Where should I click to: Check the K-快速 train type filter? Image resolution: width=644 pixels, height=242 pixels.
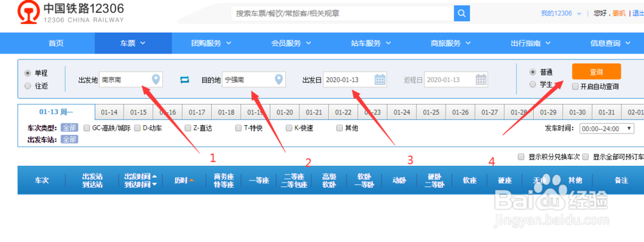tap(289, 128)
